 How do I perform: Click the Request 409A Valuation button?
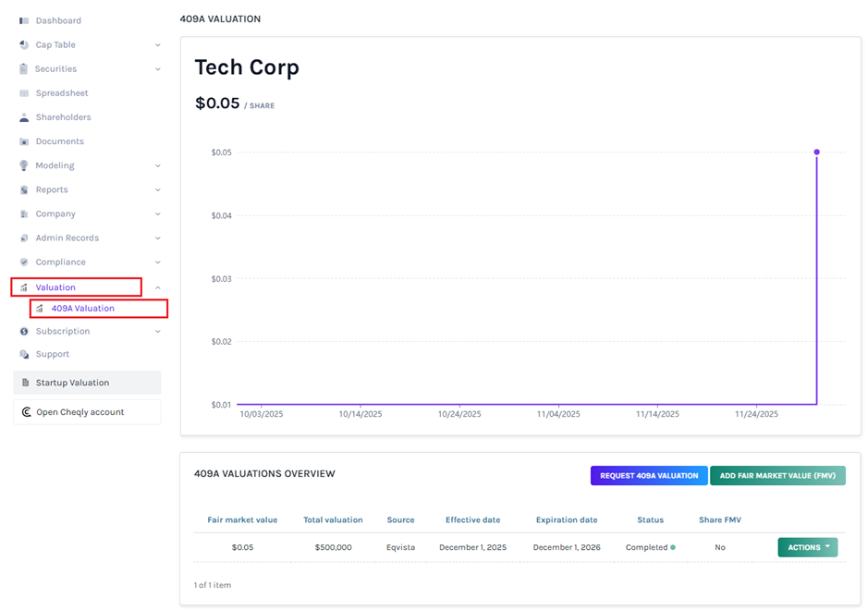coord(648,475)
